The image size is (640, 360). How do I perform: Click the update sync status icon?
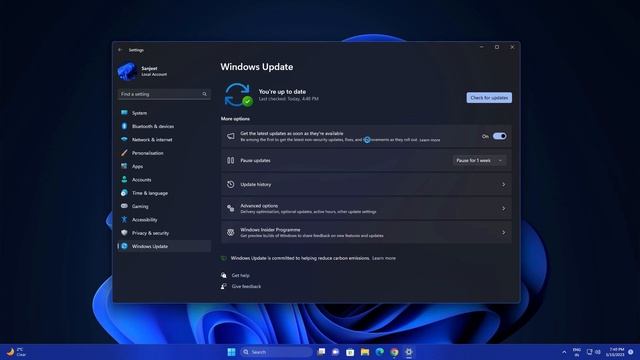[x=238, y=95]
